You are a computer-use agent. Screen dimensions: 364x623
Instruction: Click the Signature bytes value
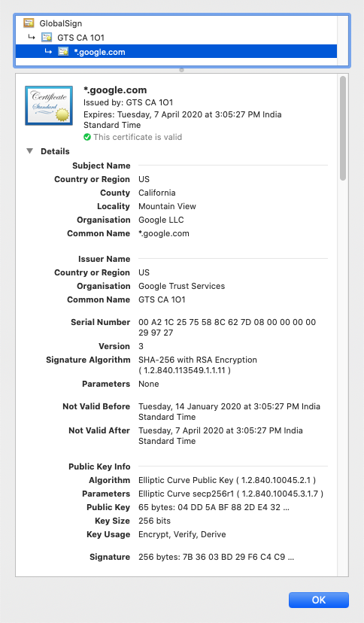(217, 557)
